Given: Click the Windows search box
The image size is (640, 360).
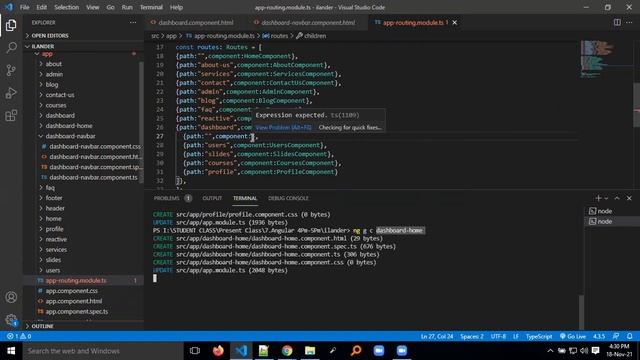Looking at the screenshot, I should (x=102, y=351).
